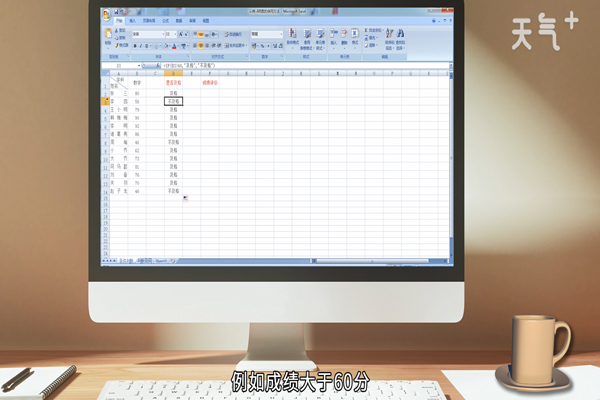Open the round Office button menu
Image resolution: width=600 pixels, height=400 pixels.
tap(107, 15)
